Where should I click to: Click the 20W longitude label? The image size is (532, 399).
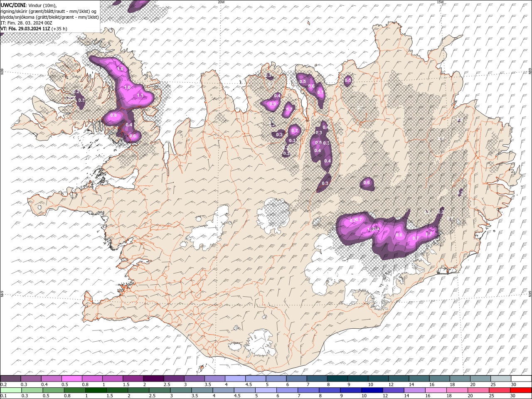[x=221, y=2]
